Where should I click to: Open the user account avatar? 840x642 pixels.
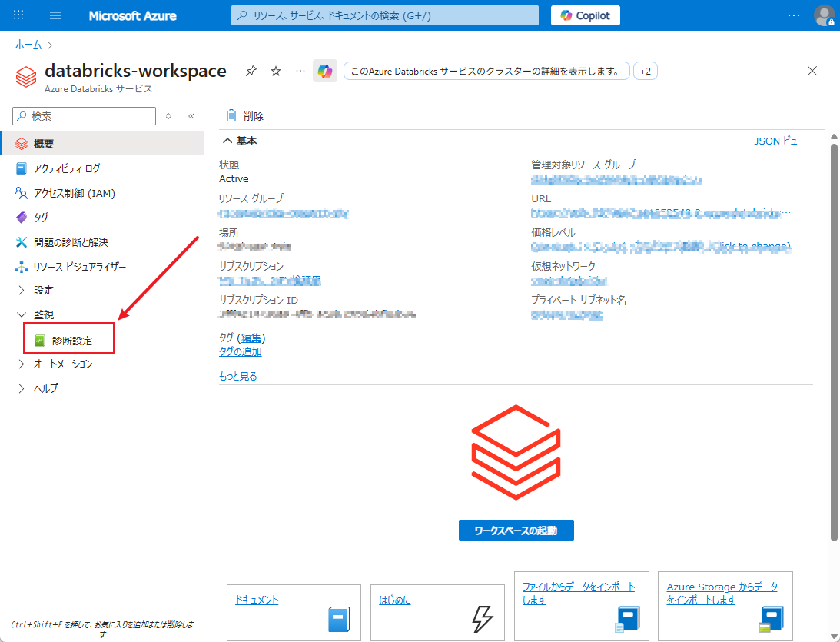point(824,15)
